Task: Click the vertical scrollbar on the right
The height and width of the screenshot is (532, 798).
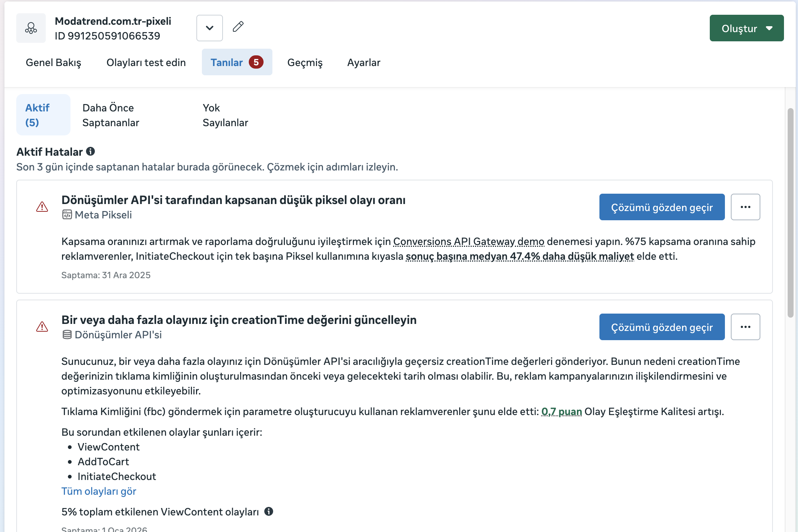Action: point(790,213)
